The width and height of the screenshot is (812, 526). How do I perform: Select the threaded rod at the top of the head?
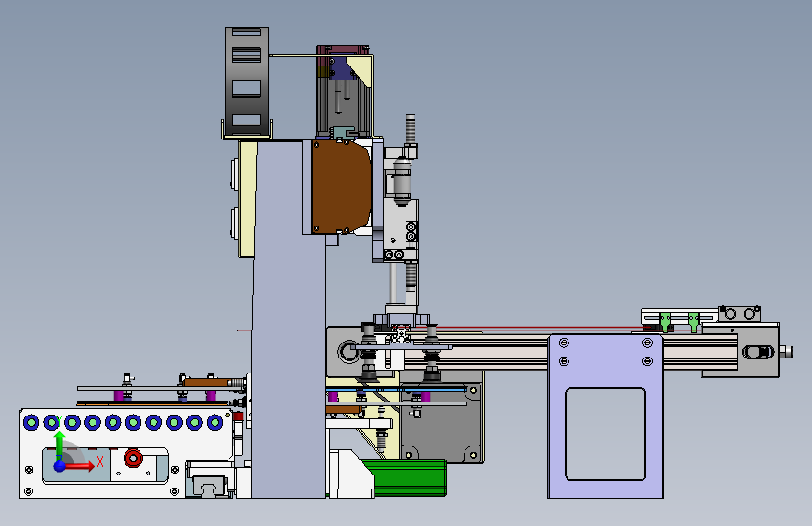[x=410, y=129]
